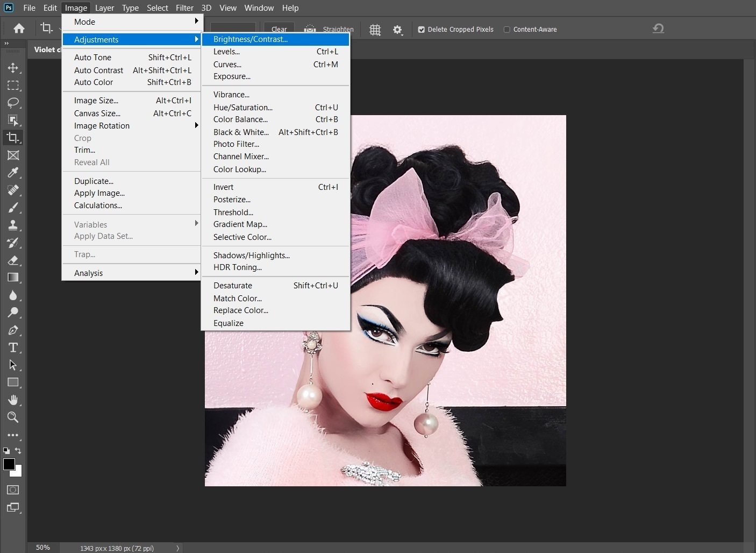756x553 pixels.
Task: Click the reset crop arrow icon
Action: click(658, 29)
